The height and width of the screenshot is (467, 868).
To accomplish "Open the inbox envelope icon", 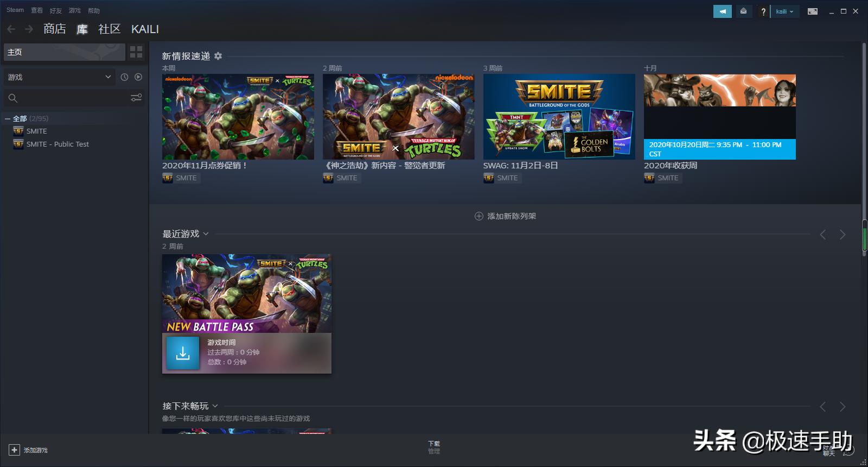I will coord(743,11).
